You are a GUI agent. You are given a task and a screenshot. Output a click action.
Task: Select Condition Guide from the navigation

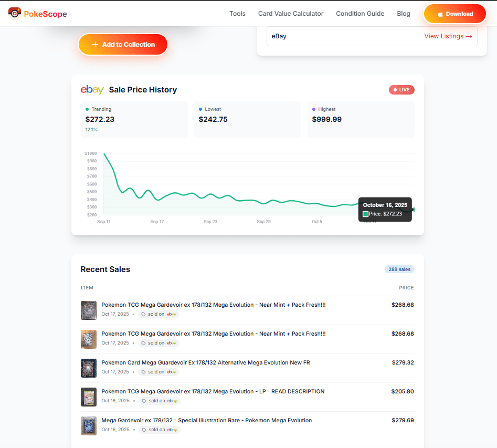pyautogui.click(x=360, y=13)
